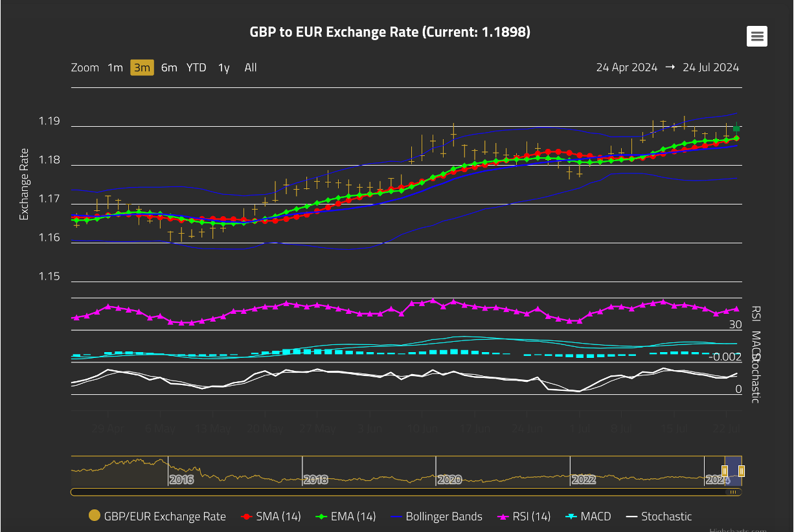Switch zoom to YTD
794x532 pixels.
[196, 67]
